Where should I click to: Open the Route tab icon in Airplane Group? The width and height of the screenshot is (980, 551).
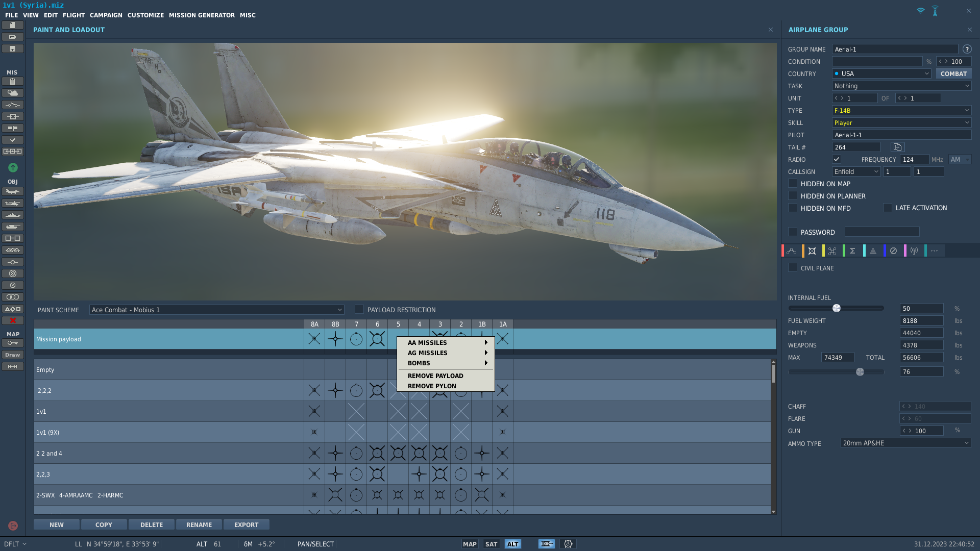792,251
